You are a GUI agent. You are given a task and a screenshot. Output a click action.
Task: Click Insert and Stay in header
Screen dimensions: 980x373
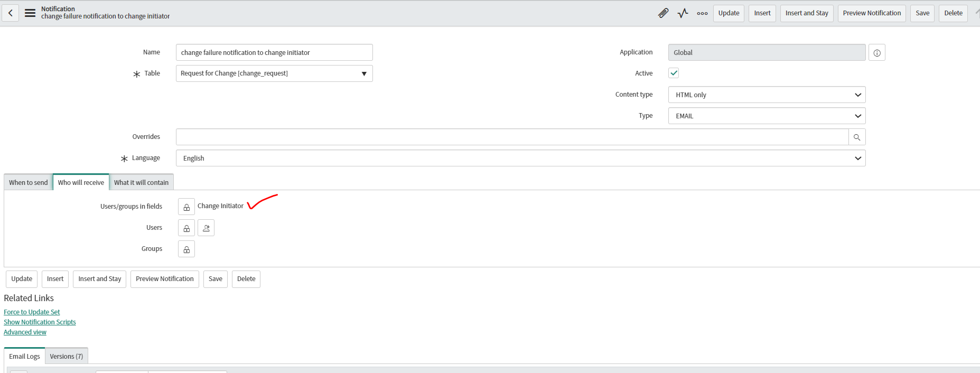(807, 13)
